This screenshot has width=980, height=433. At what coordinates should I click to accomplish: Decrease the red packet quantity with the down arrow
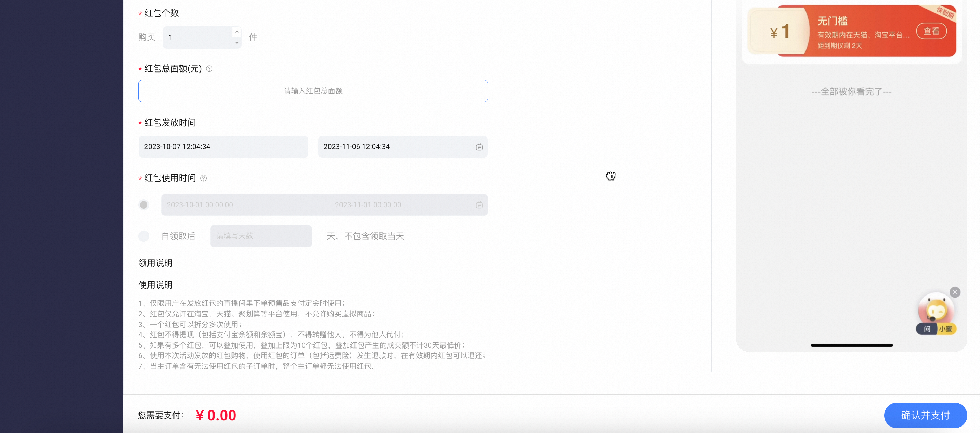[237, 42]
